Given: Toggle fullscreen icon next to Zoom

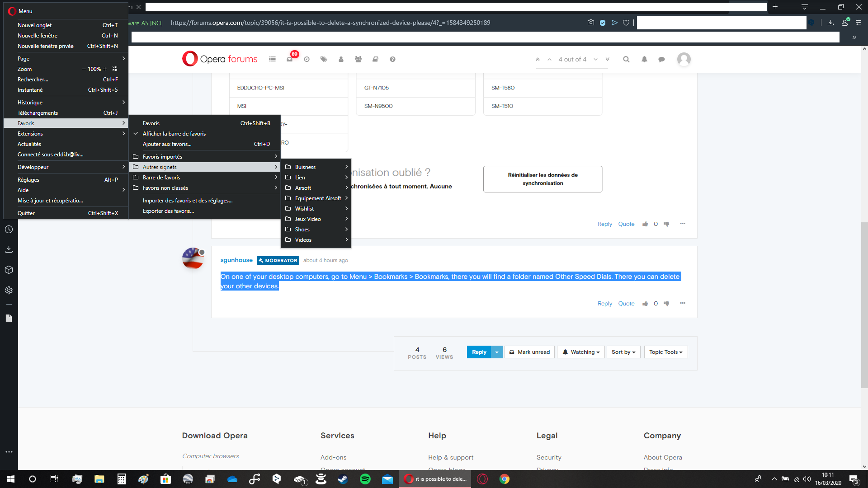Looking at the screenshot, I should 115,69.
